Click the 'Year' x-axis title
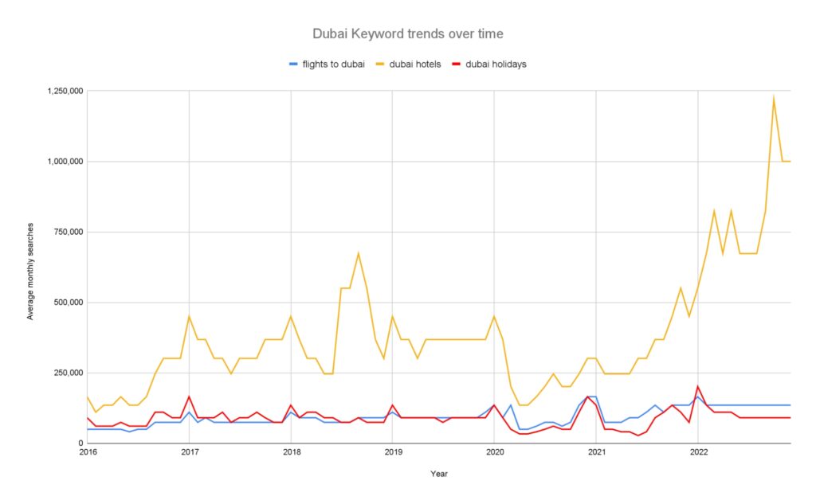Screen dimensions: 816x504 pos(439,474)
